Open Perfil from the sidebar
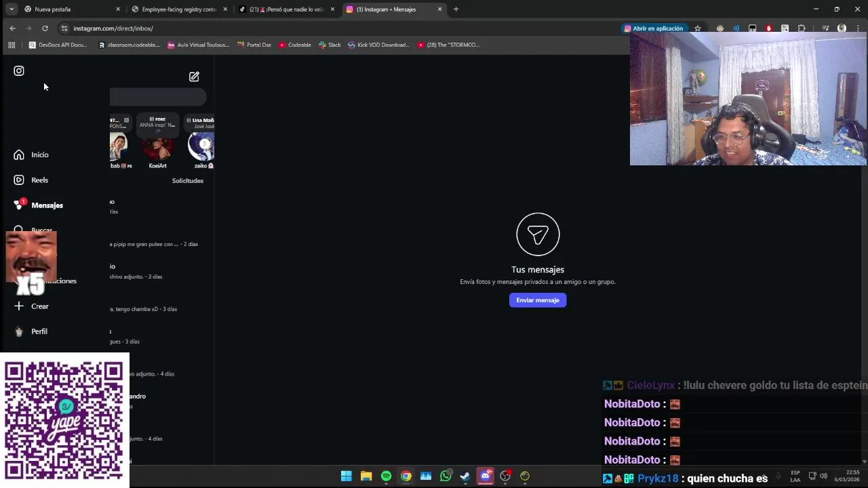Image resolution: width=868 pixels, height=488 pixels. [x=31, y=331]
